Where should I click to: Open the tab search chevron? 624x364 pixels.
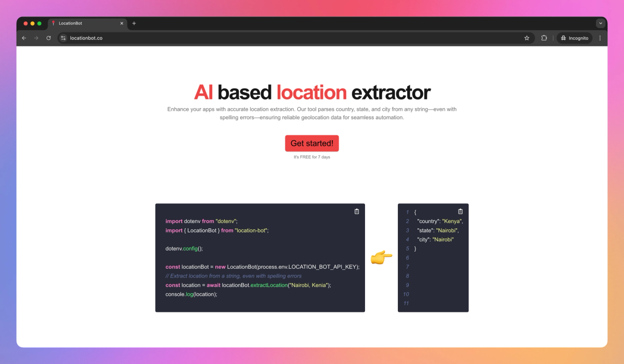[601, 23]
